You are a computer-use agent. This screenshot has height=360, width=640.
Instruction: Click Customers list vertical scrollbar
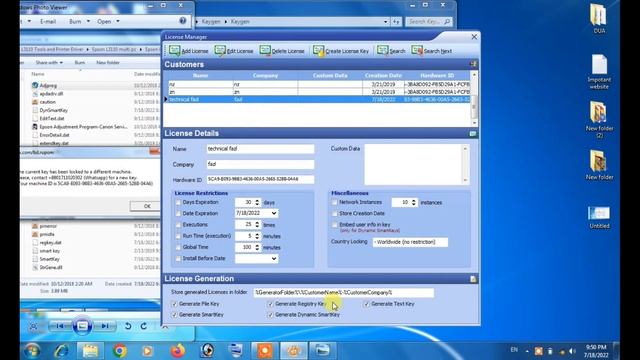pos(474,99)
